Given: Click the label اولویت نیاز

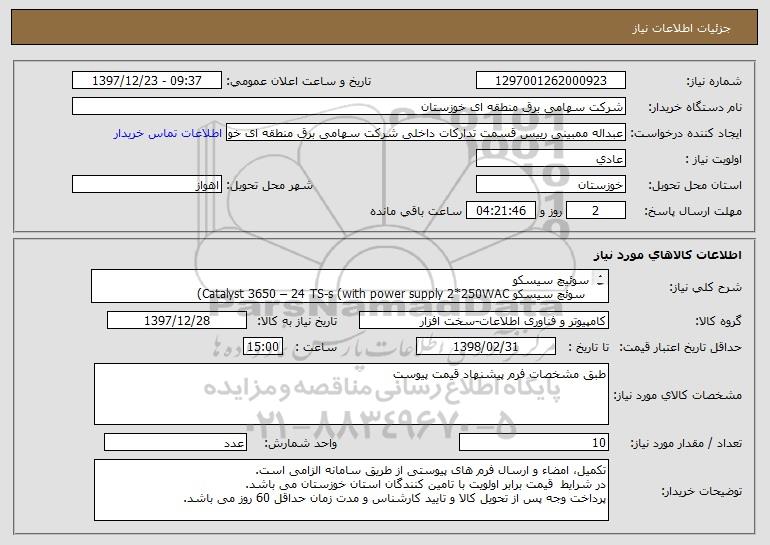Looking at the screenshot, I should tap(714, 159).
